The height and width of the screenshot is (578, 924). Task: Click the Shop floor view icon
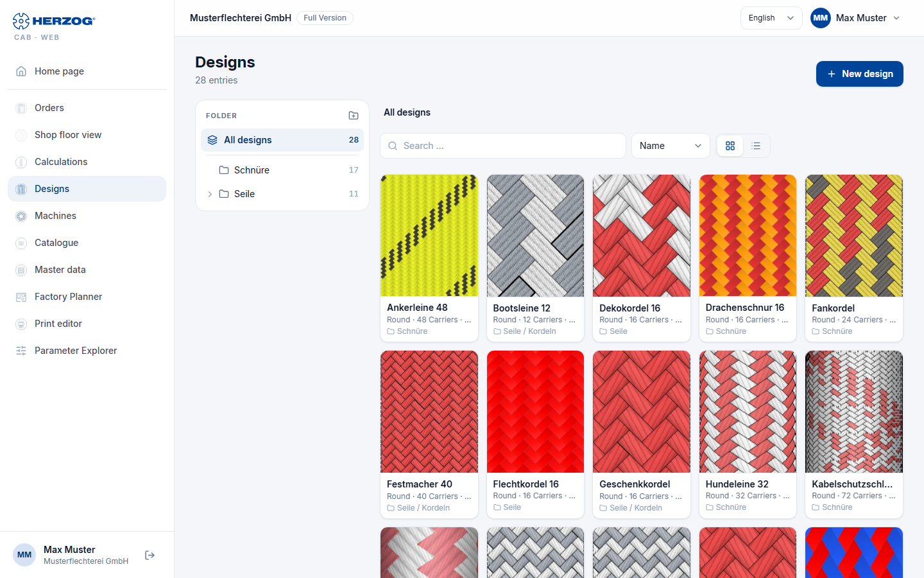[21, 135]
